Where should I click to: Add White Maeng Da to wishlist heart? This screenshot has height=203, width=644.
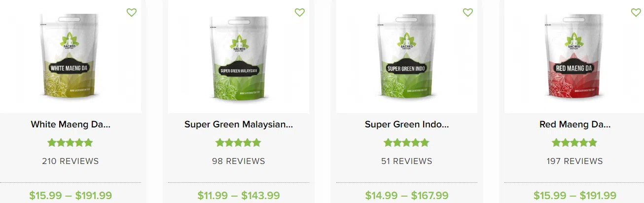(x=131, y=12)
